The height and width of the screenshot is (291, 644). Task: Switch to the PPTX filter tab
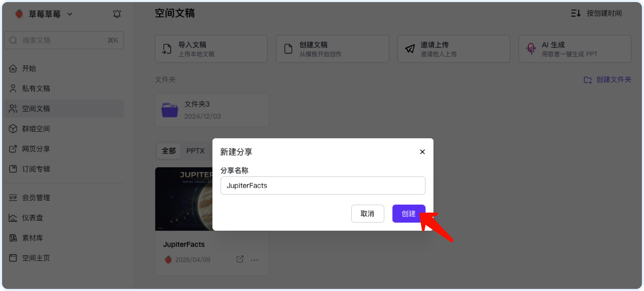(x=195, y=151)
